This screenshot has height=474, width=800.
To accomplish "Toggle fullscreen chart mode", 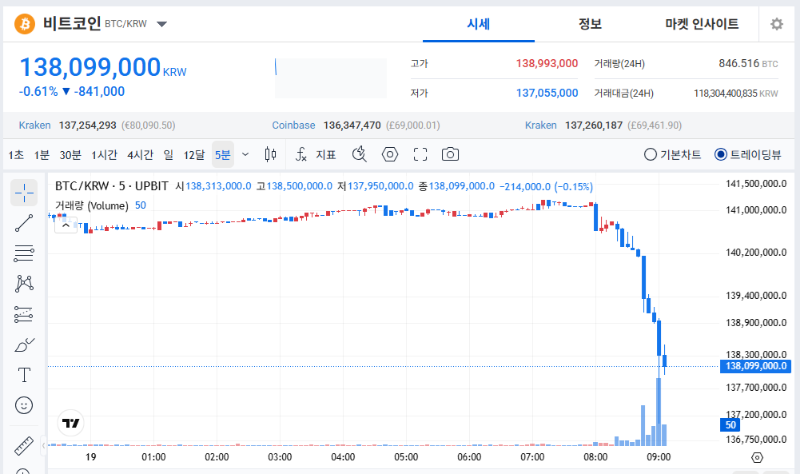I will tap(420, 154).
